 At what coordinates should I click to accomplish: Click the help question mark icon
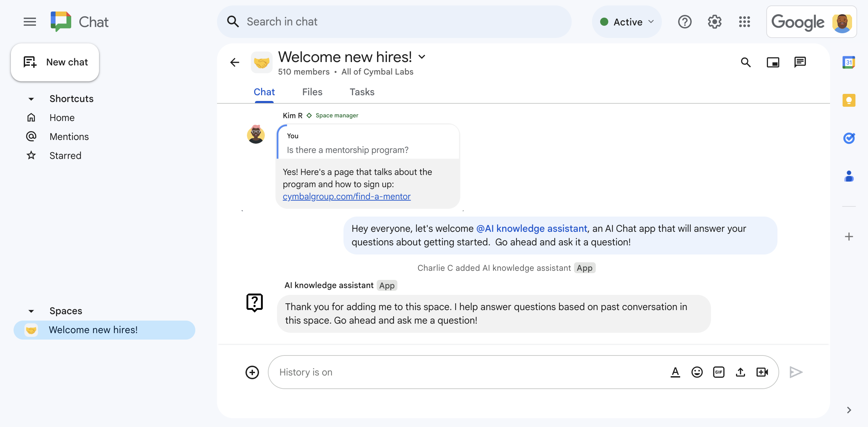685,22
